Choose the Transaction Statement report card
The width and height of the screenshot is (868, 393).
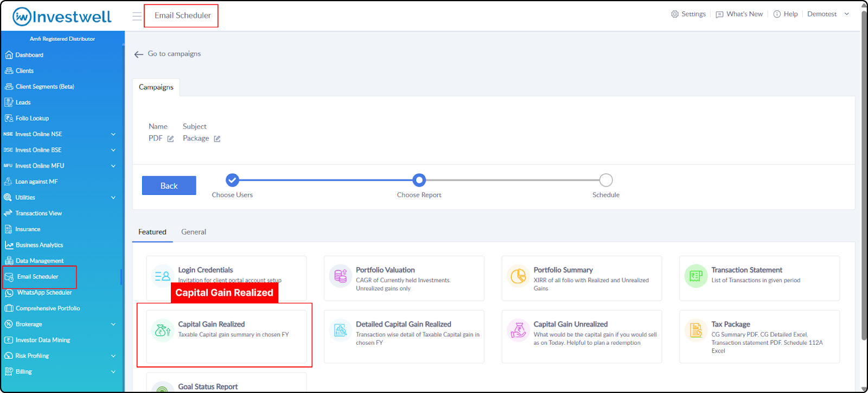[759, 278]
